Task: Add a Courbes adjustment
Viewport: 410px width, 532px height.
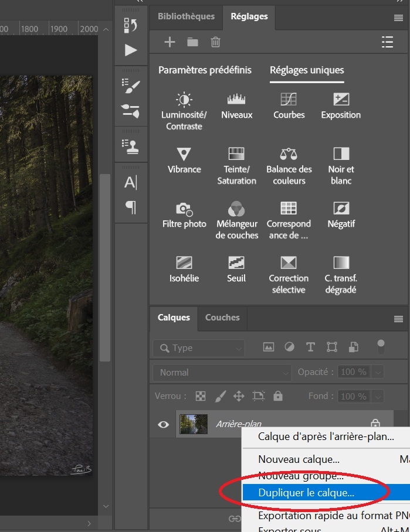Action: (289, 106)
